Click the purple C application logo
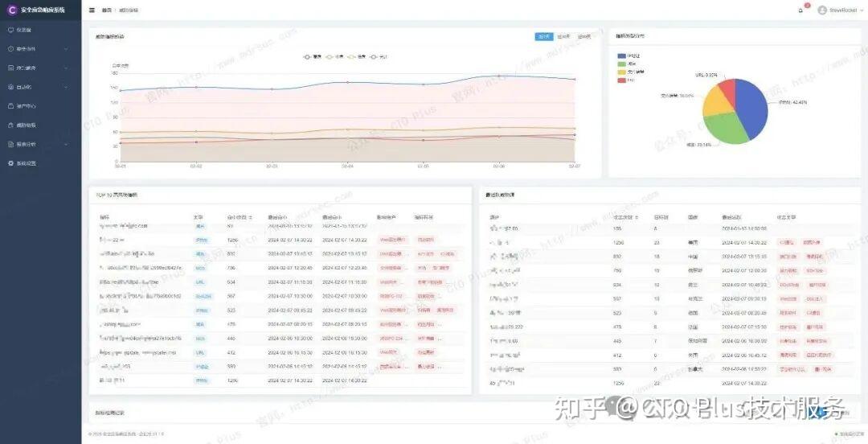This screenshot has height=444, width=868. (12, 10)
